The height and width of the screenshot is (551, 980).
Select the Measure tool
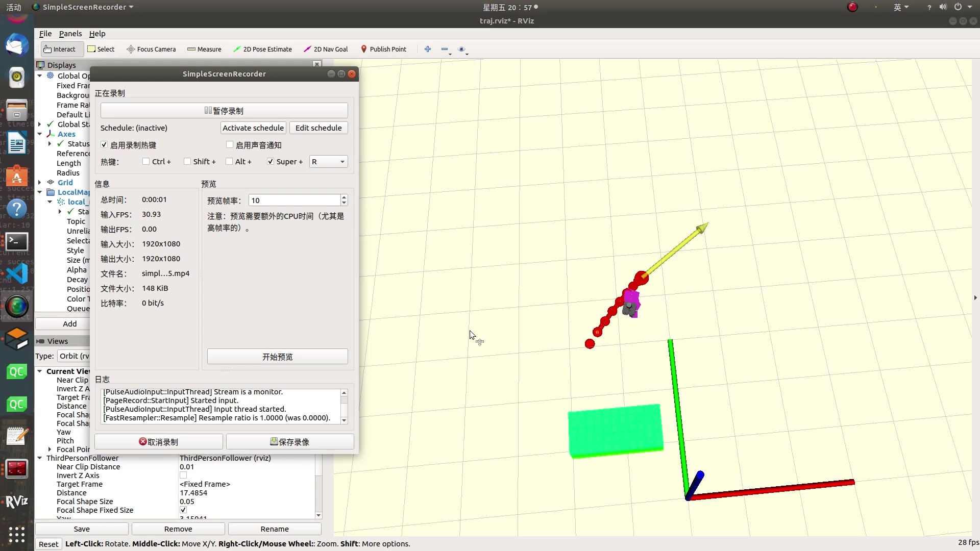(204, 49)
